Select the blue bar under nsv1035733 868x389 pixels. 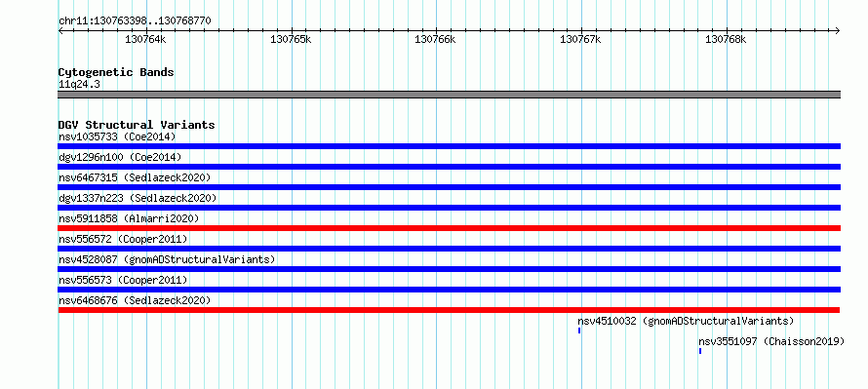[x=450, y=146]
